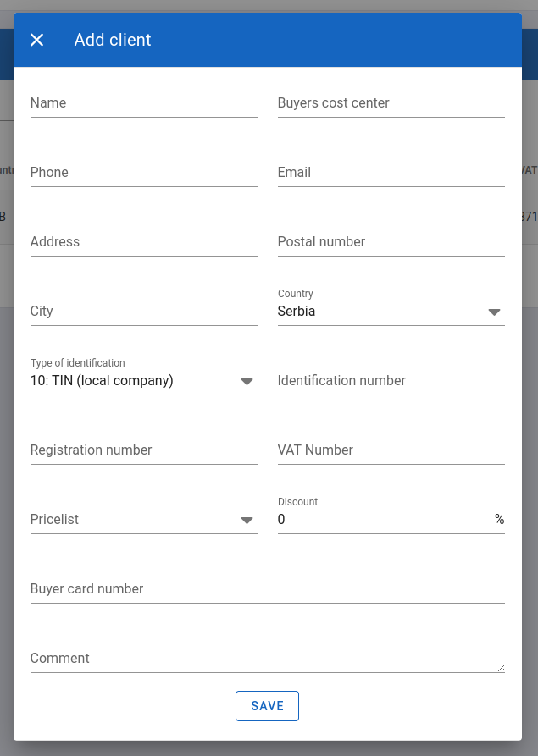This screenshot has width=538, height=756.
Task: Select the Buyer card number field
Action: (x=268, y=589)
